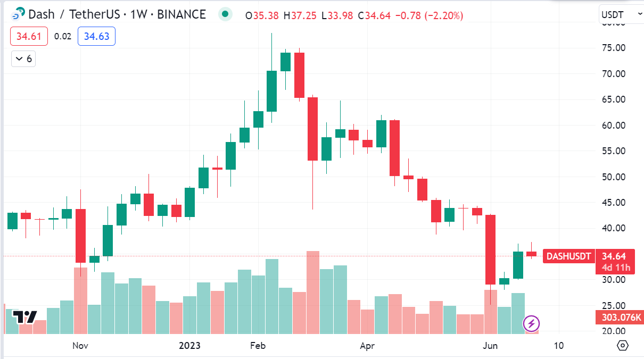Viewport: 644px width, 359px height.
Task: Click the Dash / TetherUS symbol name
Action: pyautogui.click(x=72, y=14)
